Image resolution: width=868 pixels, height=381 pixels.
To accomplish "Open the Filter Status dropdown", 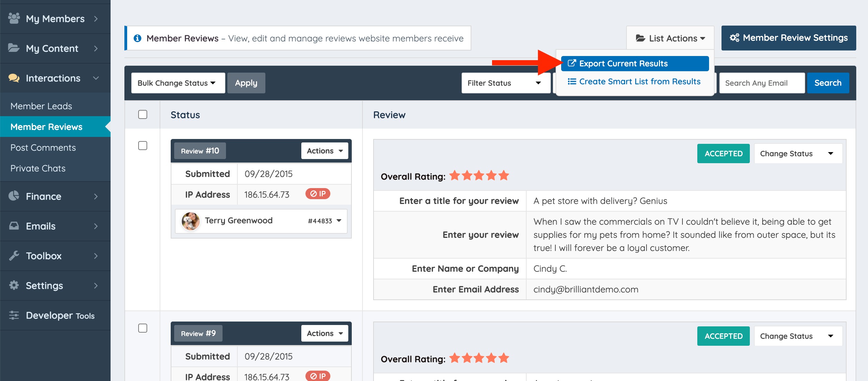I will click(505, 83).
